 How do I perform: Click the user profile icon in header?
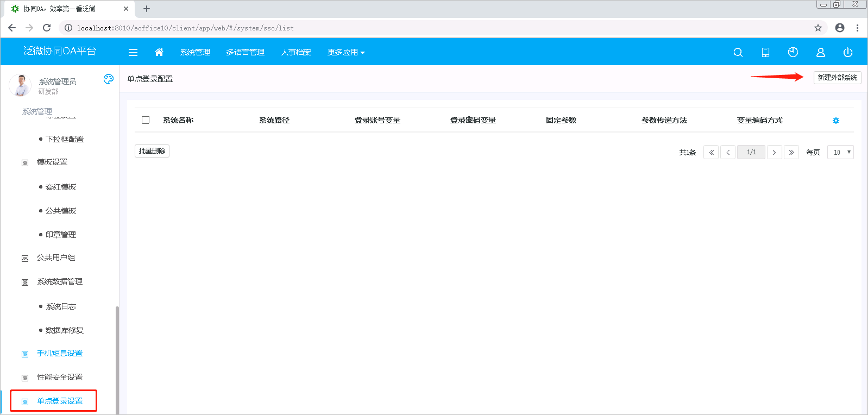coord(821,52)
